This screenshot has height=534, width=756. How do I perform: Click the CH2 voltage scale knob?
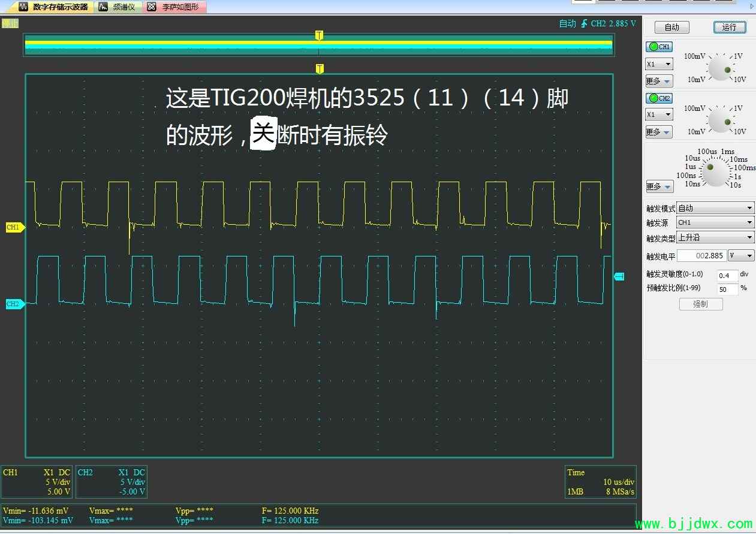719,120
